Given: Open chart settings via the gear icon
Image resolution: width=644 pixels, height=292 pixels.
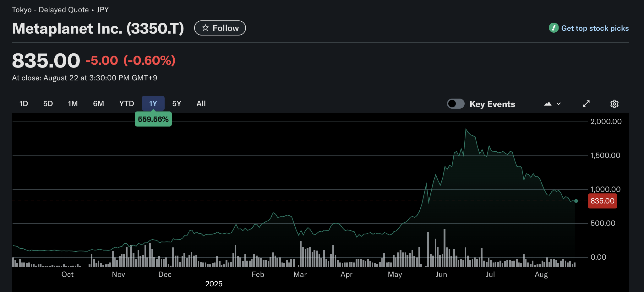Looking at the screenshot, I should pyautogui.click(x=614, y=104).
